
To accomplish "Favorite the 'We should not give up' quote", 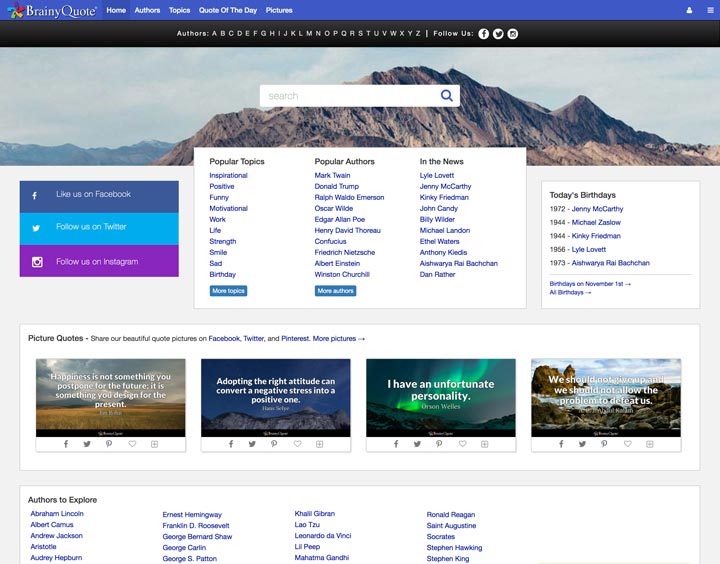I will 628,444.
